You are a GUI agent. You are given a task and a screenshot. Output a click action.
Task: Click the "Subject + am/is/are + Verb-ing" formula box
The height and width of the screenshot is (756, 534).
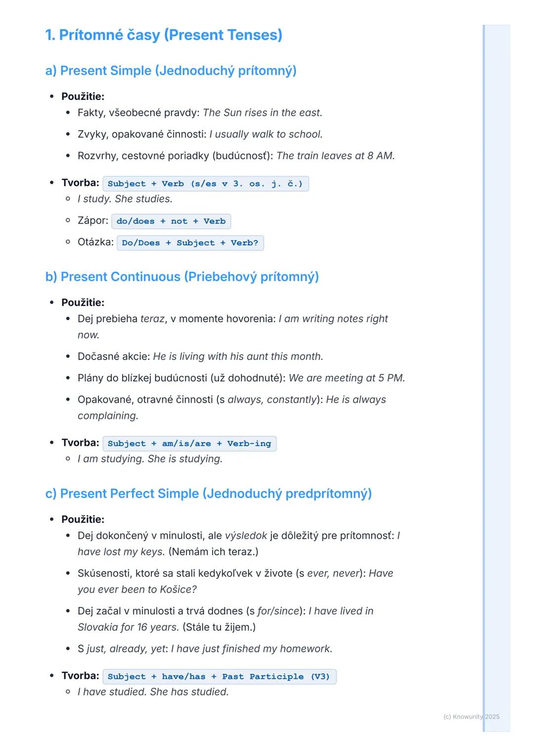click(x=189, y=443)
